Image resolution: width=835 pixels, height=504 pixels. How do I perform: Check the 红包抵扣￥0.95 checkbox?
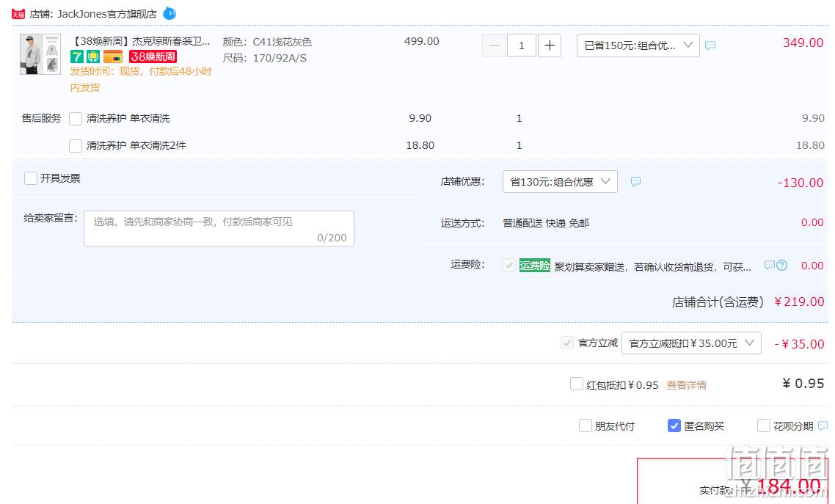[576, 384]
